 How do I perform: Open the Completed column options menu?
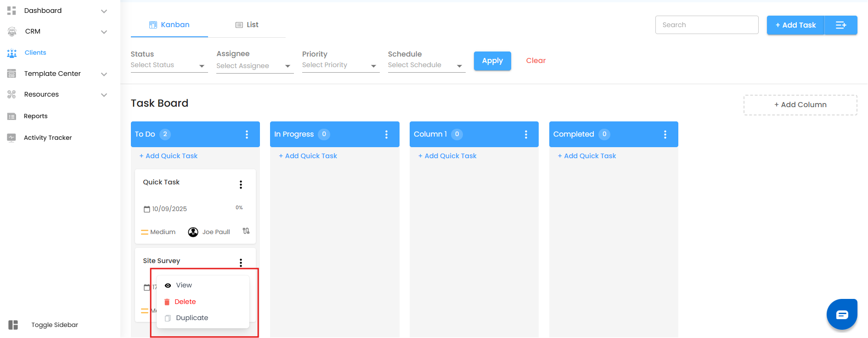(x=665, y=134)
